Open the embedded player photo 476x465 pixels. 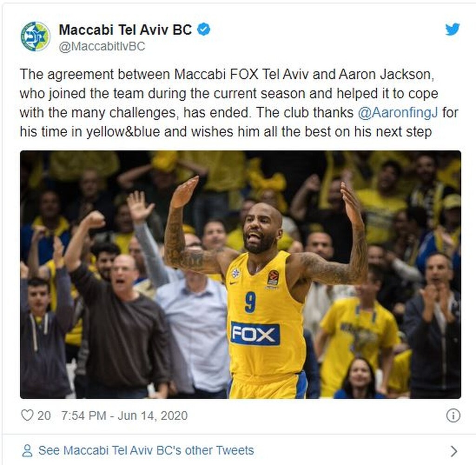coord(240,274)
